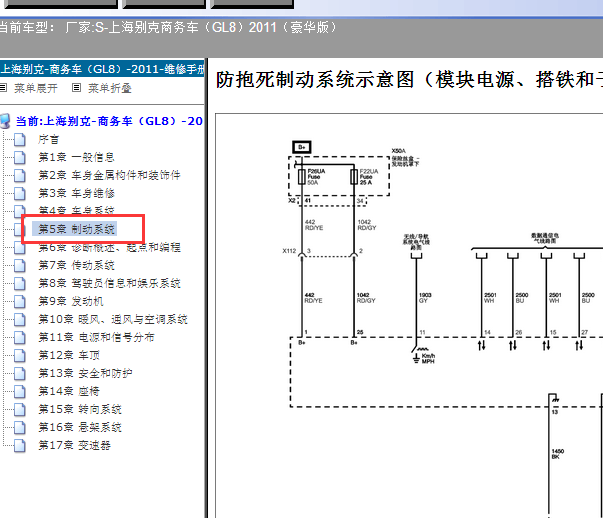Screen dimensions: 603x518
Task: Click the page icon beside 第2章
Action: [x=20, y=176]
